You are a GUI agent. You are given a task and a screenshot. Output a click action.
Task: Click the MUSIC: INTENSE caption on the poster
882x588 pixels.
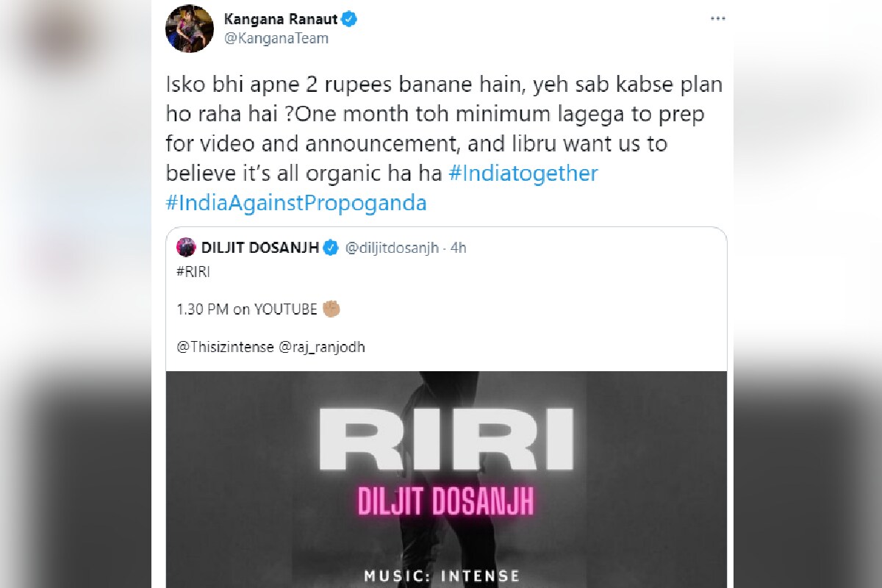(442, 576)
